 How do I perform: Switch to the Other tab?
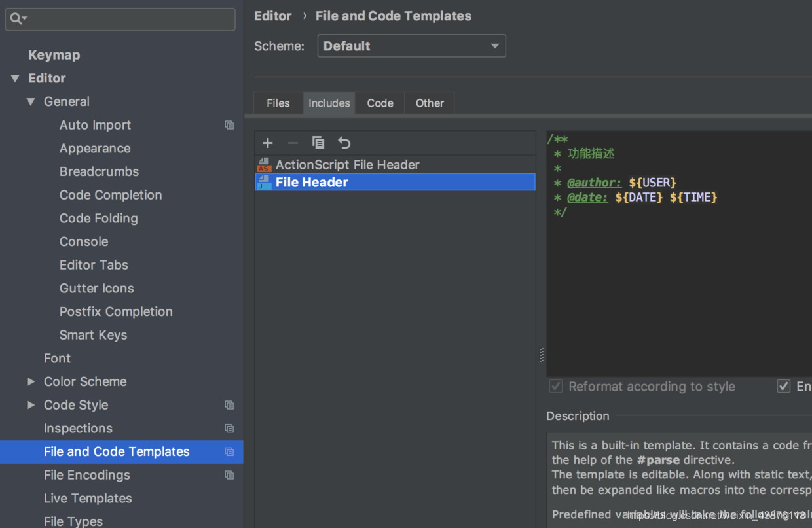coord(430,103)
